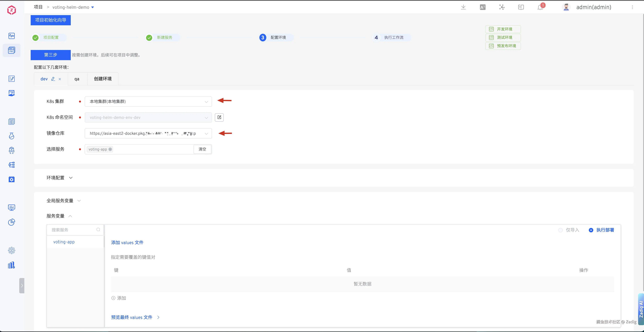Screen dimensions: 644x332
Task: Open the download icon in top bar
Action: pos(463,7)
